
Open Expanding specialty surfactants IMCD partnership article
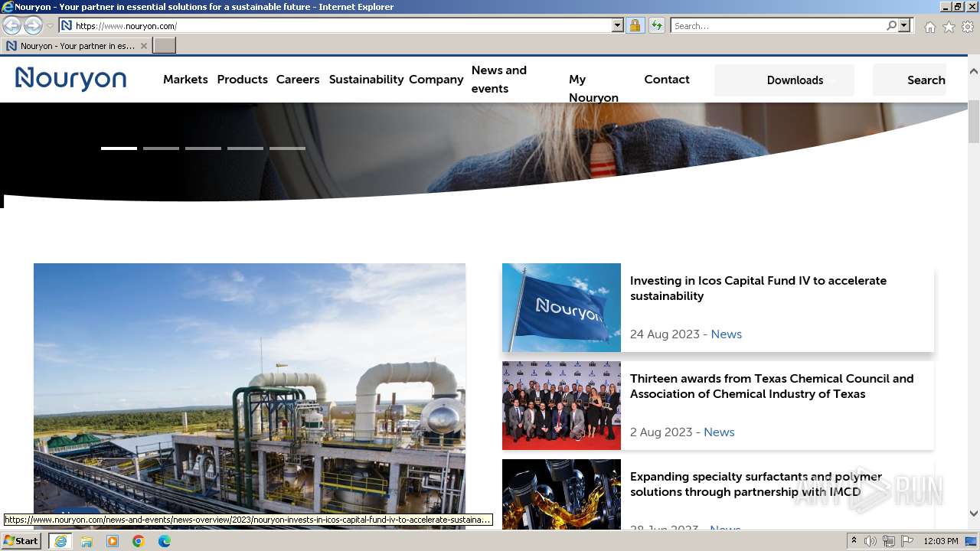coord(756,484)
